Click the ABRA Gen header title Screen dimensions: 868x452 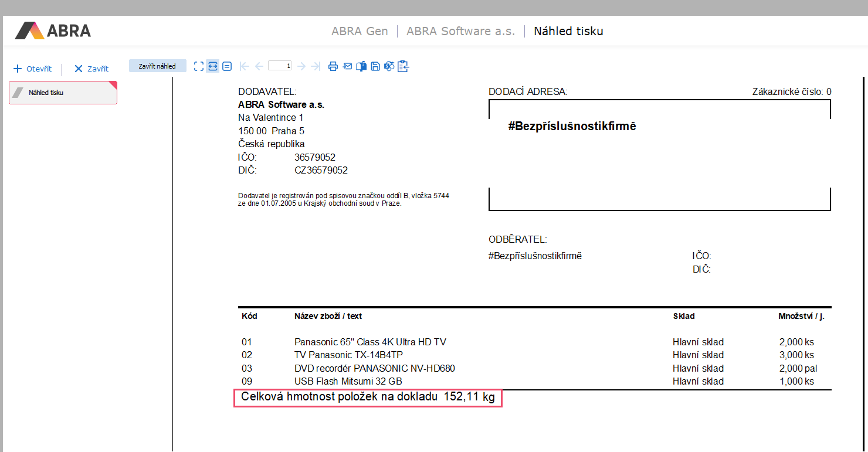(x=360, y=31)
